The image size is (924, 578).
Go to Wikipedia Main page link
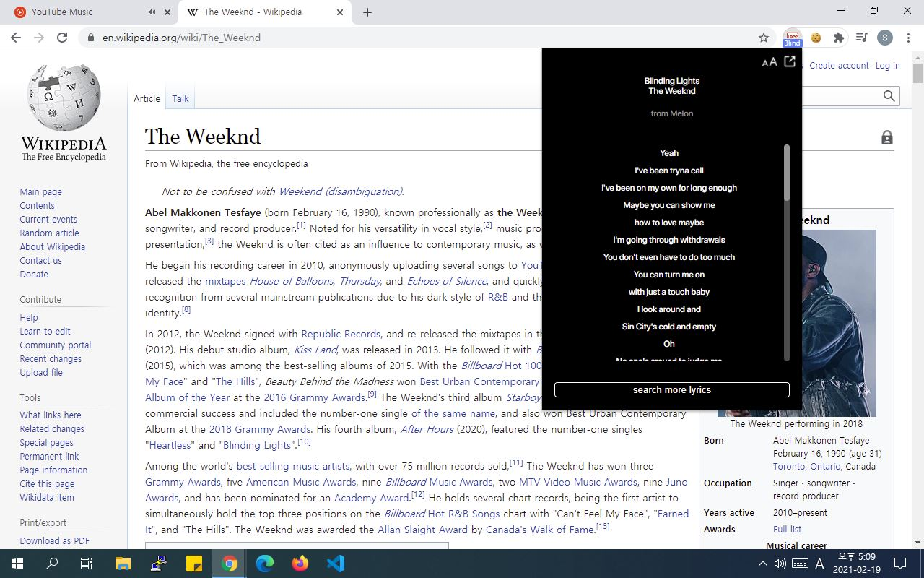(x=41, y=191)
